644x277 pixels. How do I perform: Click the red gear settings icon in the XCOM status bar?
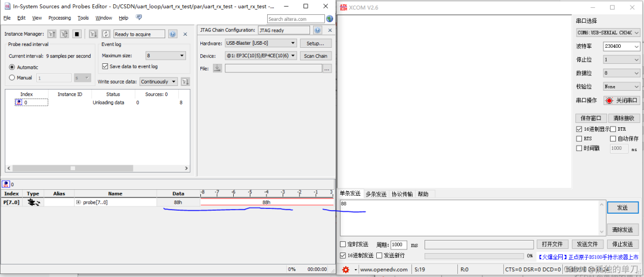pyautogui.click(x=345, y=270)
